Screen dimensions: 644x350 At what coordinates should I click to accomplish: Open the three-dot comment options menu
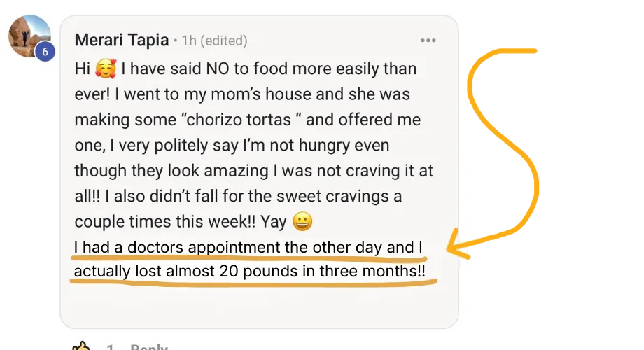click(428, 41)
